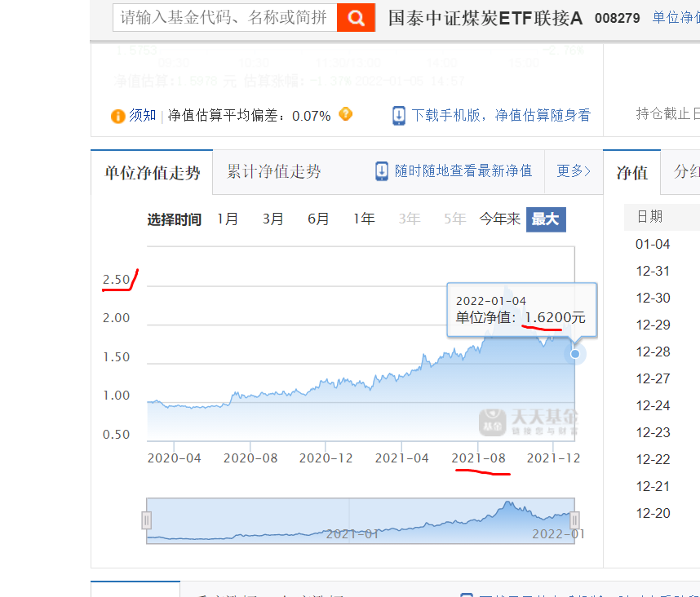
Task: Click left handle of chart range navigator
Action: click(146, 520)
